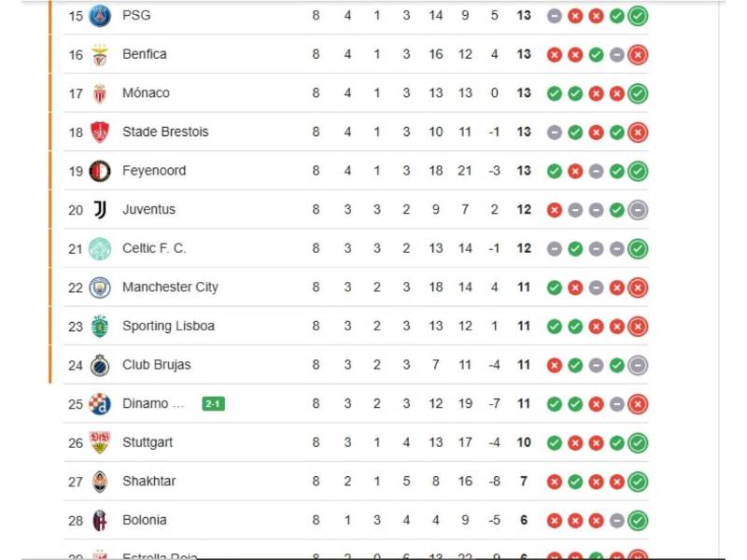Click the Sporting Lisboa crest
This screenshot has height=560, width=747.
click(x=100, y=326)
